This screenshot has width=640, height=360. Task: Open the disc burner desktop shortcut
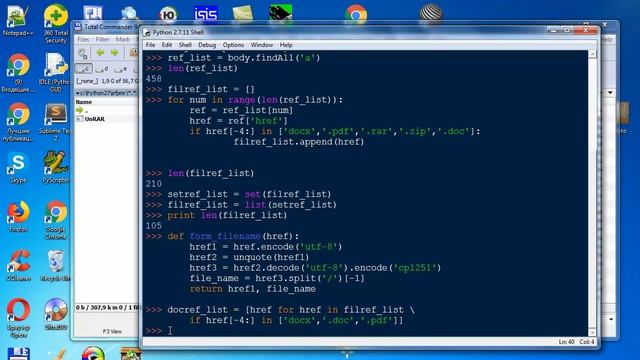(x=56, y=313)
